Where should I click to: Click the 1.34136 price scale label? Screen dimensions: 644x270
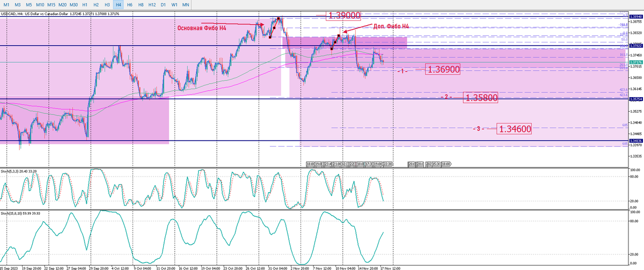click(636, 141)
